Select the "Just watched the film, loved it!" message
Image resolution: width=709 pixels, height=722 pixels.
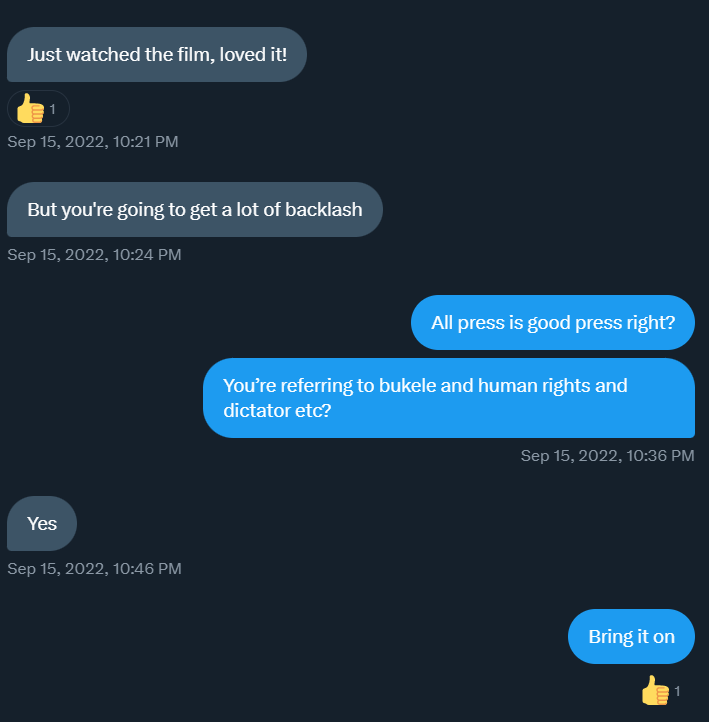(156, 54)
